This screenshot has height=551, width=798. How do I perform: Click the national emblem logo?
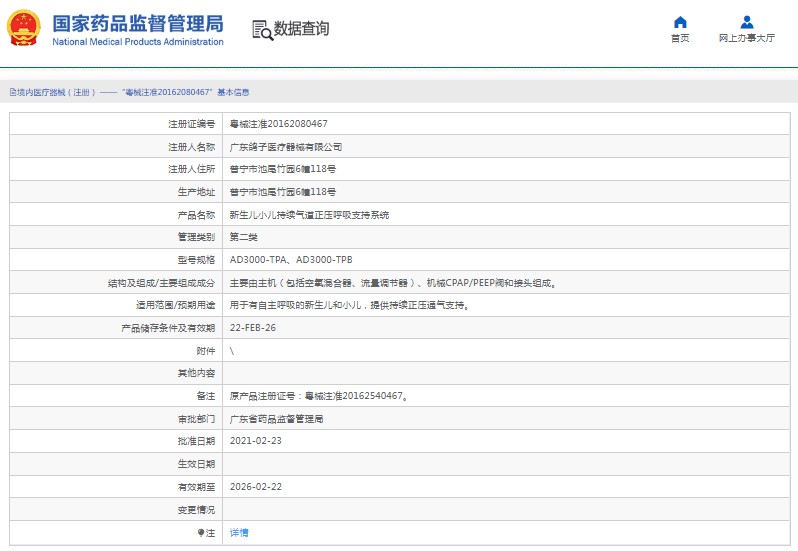click(23, 28)
